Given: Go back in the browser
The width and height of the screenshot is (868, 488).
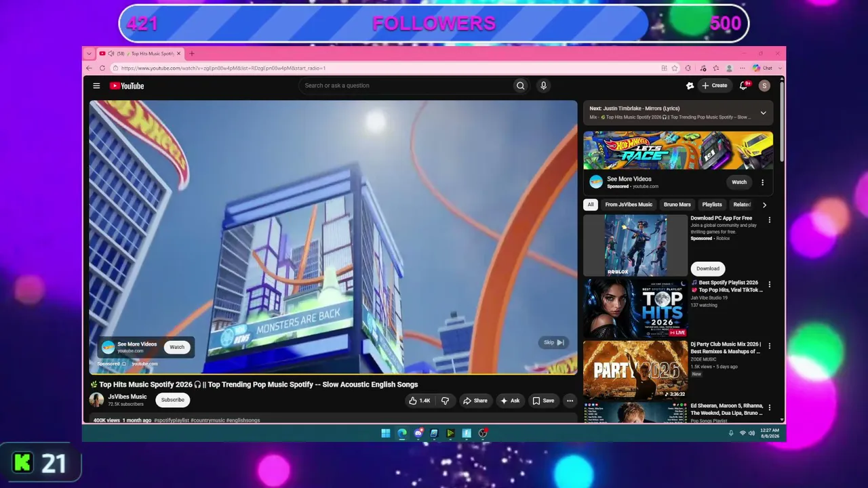Looking at the screenshot, I should click(90, 68).
